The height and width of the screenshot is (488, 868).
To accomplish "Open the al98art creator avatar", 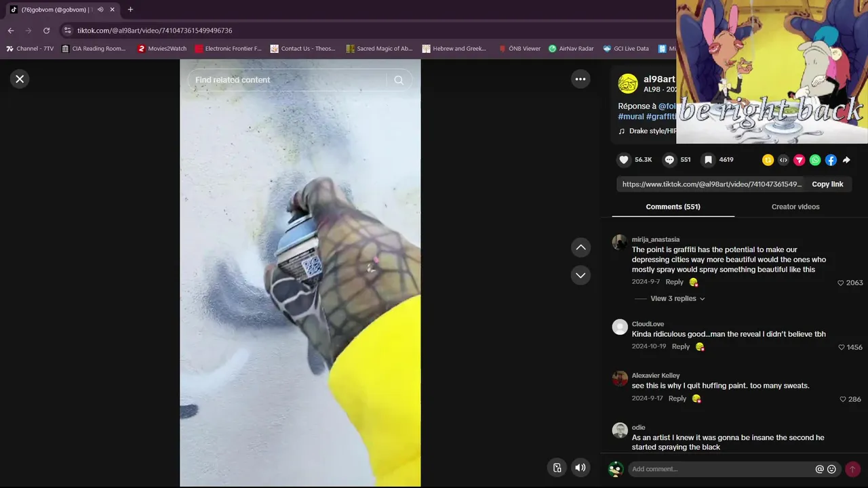I will (628, 84).
